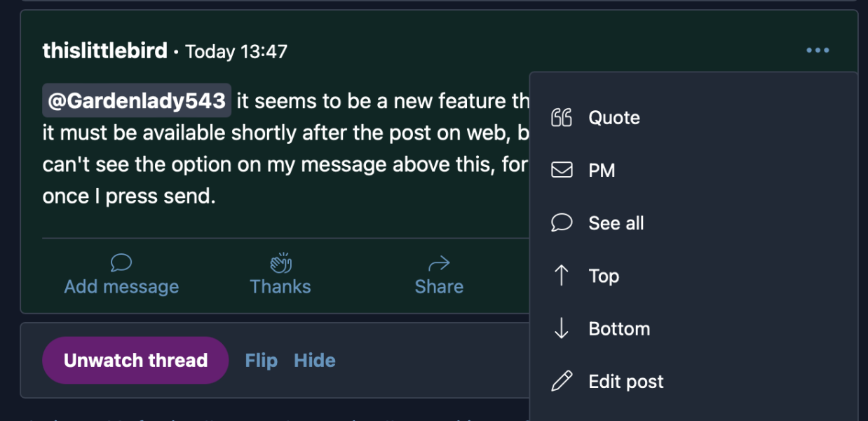Viewport: 868px width, 421px height.
Task: Select Quote from the post menu
Action: click(x=614, y=118)
